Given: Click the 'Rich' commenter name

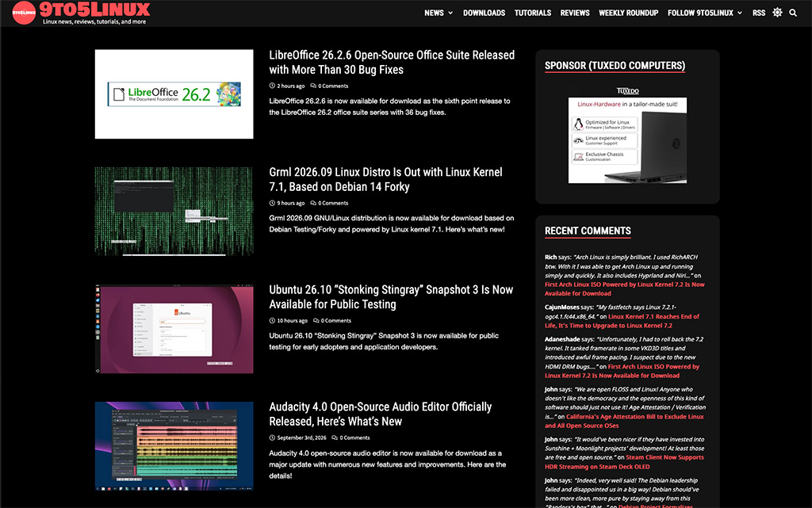Looking at the screenshot, I should click(x=550, y=257).
